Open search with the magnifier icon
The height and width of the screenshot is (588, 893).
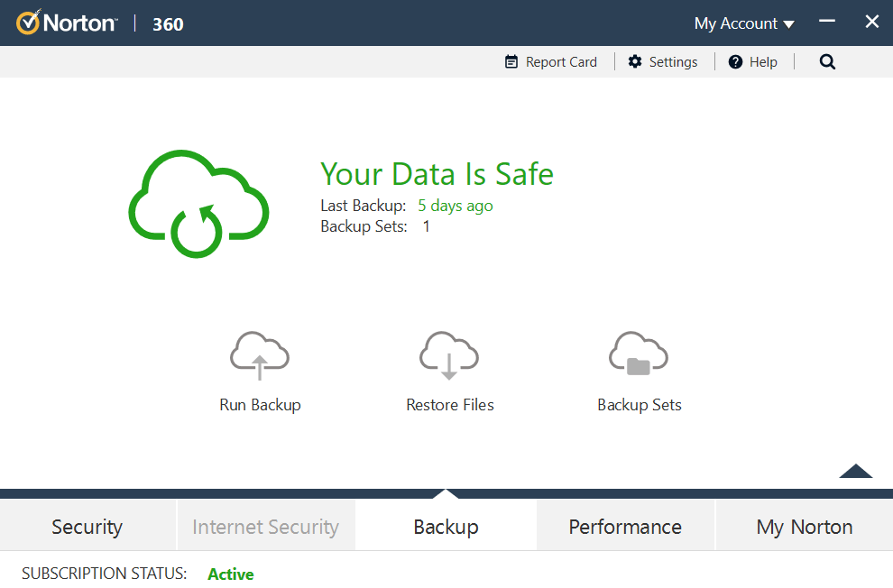(827, 61)
